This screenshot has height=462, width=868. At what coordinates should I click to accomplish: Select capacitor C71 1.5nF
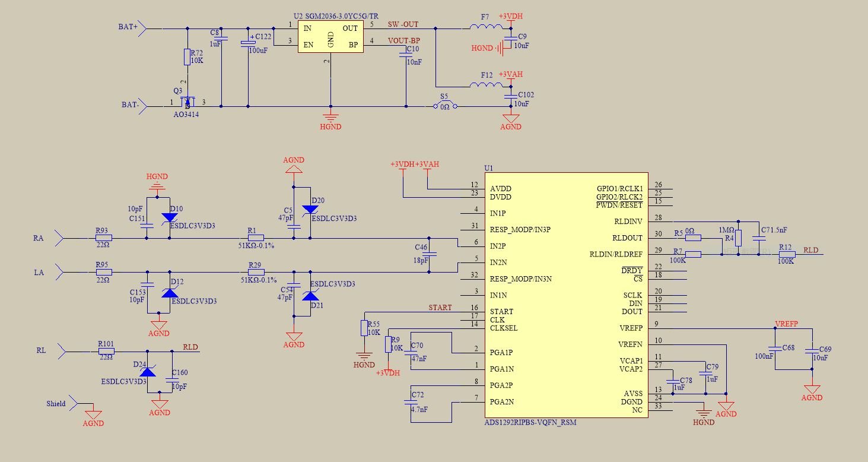point(759,238)
